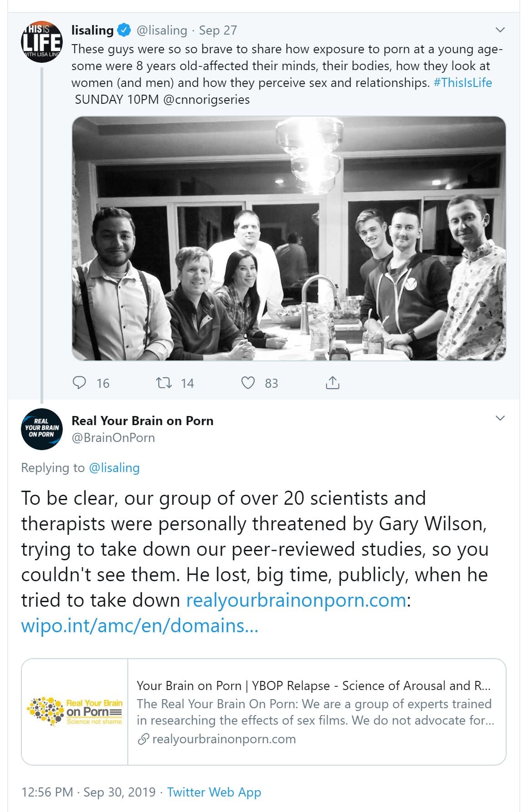Screen dimensions: 528x812
Task: Open the Sep 27 tweet timestamp
Action: tap(218, 30)
